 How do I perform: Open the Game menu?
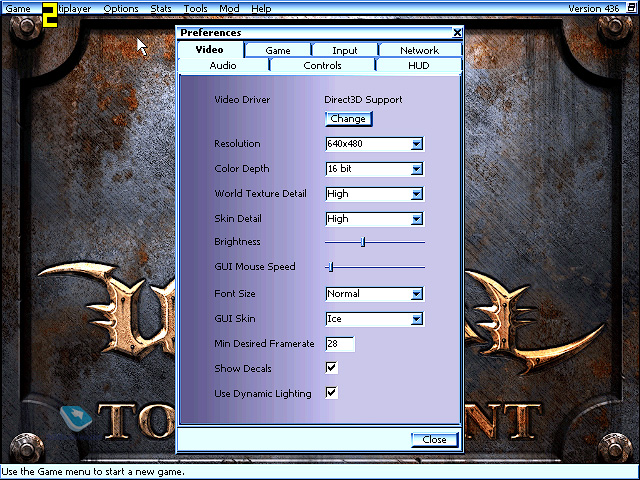pyautogui.click(x=18, y=9)
